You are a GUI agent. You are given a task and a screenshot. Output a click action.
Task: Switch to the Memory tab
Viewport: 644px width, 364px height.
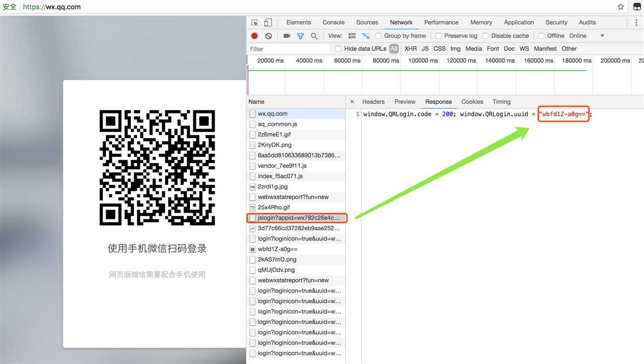tap(481, 22)
